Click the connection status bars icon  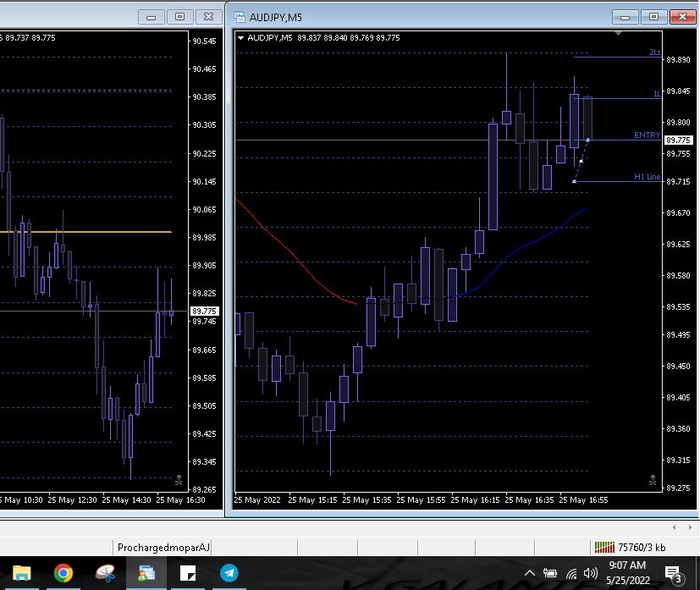coord(604,547)
